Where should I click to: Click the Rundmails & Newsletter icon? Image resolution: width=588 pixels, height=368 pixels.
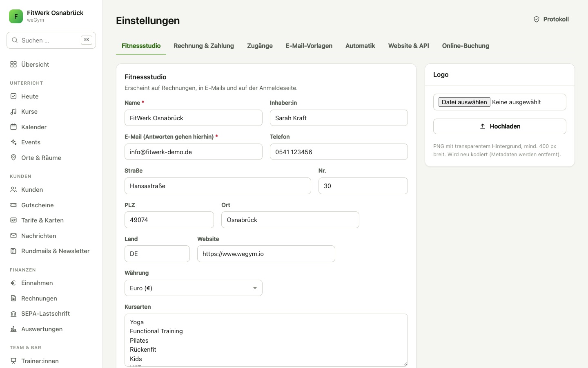(x=13, y=251)
